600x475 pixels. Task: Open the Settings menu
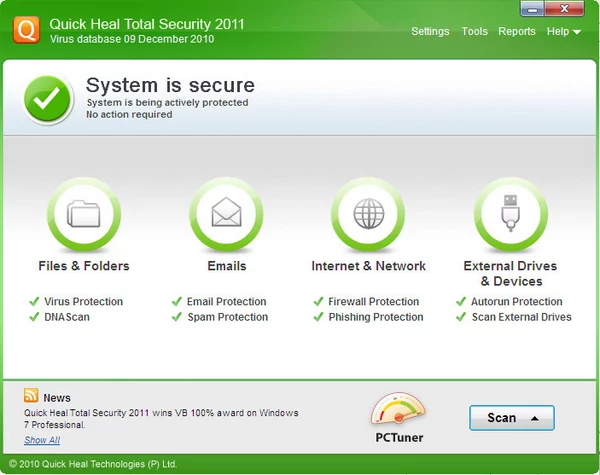click(x=430, y=31)
